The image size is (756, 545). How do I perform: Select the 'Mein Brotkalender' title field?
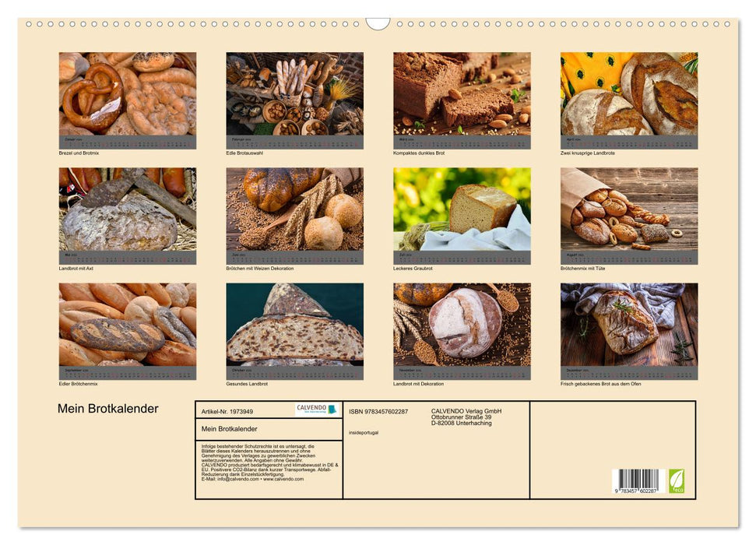(x=230, y=427)
